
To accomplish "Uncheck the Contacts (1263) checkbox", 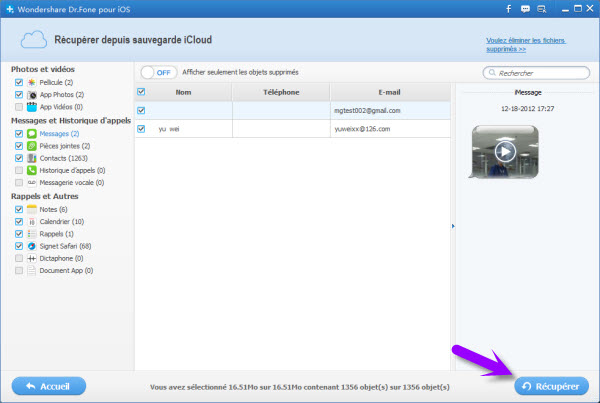I will pos(19,158).
